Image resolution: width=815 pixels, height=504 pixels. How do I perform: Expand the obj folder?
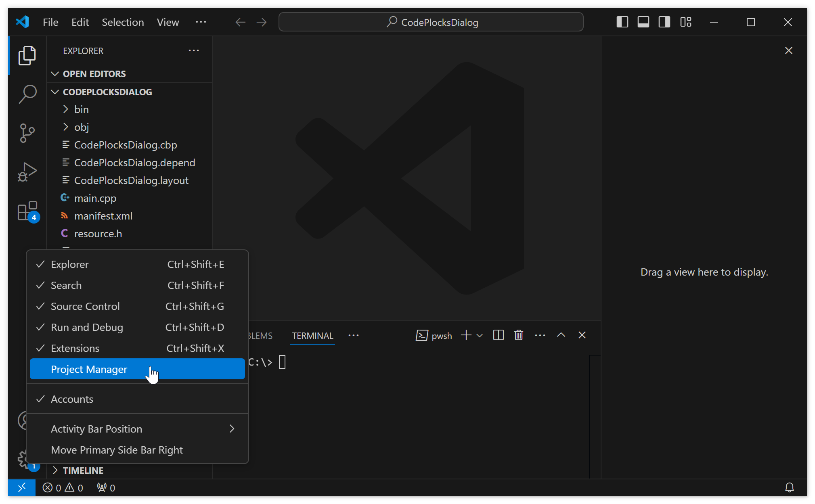(x=130, y=127)
